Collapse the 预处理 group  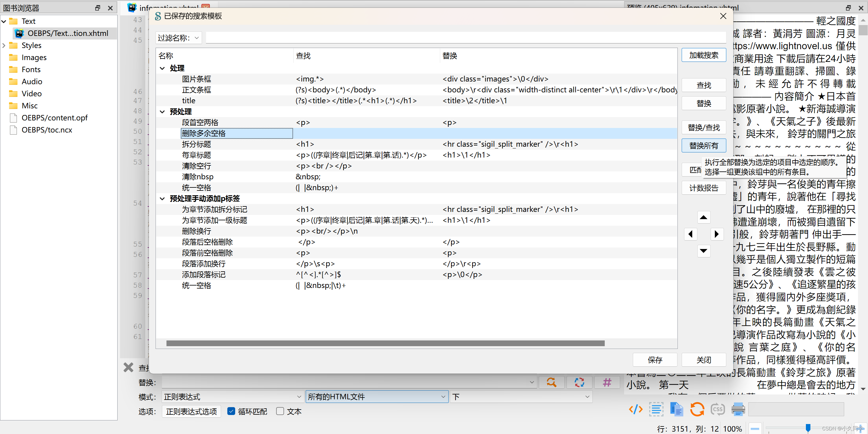pos(163,112)
